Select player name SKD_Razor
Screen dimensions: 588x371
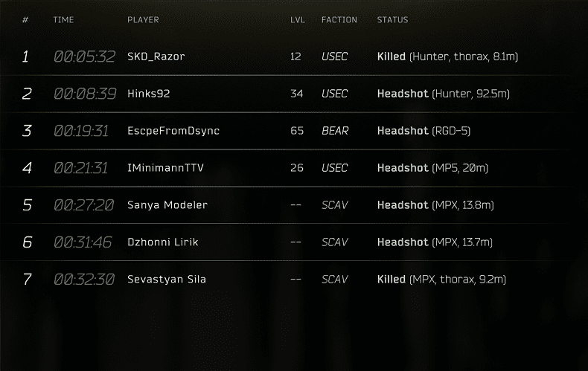coord(156,57)
